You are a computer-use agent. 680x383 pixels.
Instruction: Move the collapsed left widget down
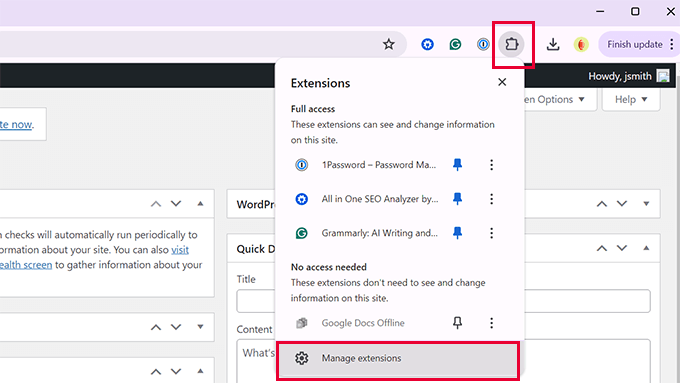pyautogui.click(x=176, y=327)
